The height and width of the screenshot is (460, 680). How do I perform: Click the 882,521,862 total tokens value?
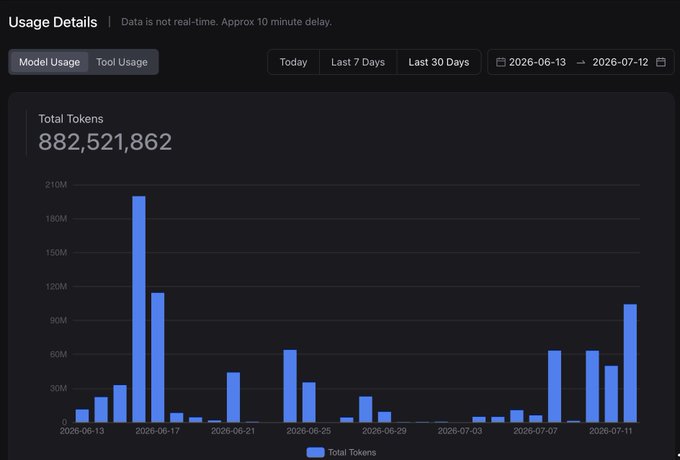coord(105,142)
